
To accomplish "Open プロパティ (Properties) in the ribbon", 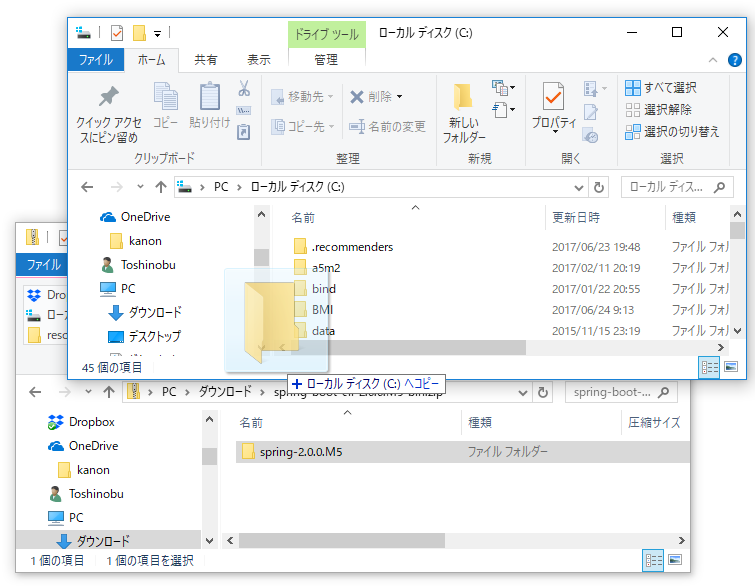I will coord(554,108).
